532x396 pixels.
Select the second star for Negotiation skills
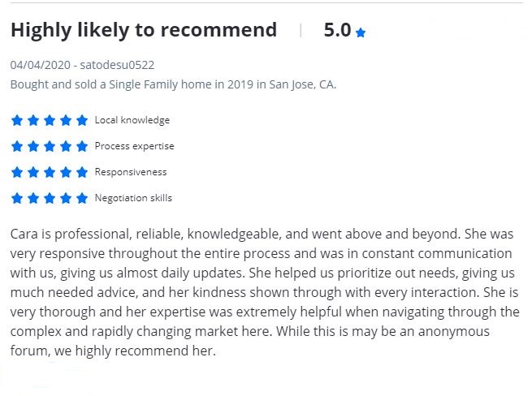pos(33,198)
